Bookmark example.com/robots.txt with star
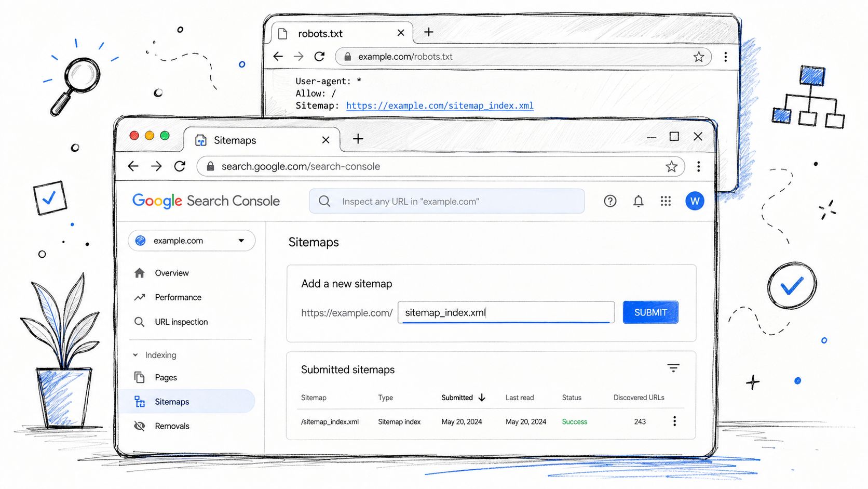The width and height of the screenshot is (868, 489). click(x=699, y=57)
